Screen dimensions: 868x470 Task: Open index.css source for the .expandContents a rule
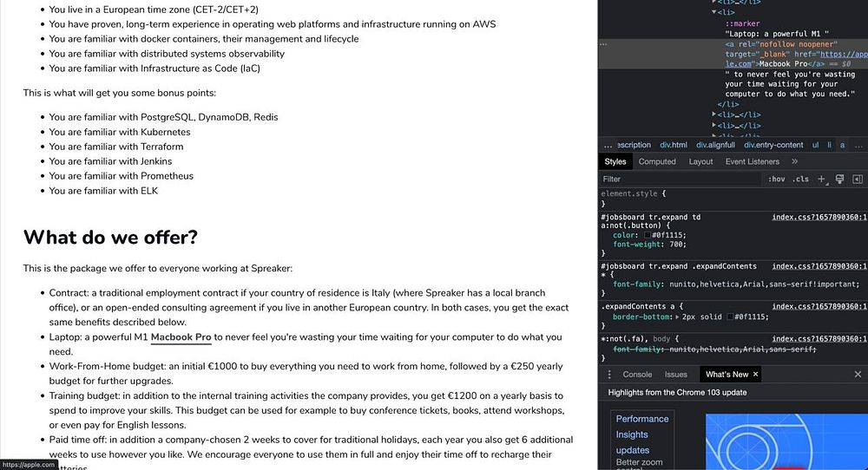tap(820, 306)
